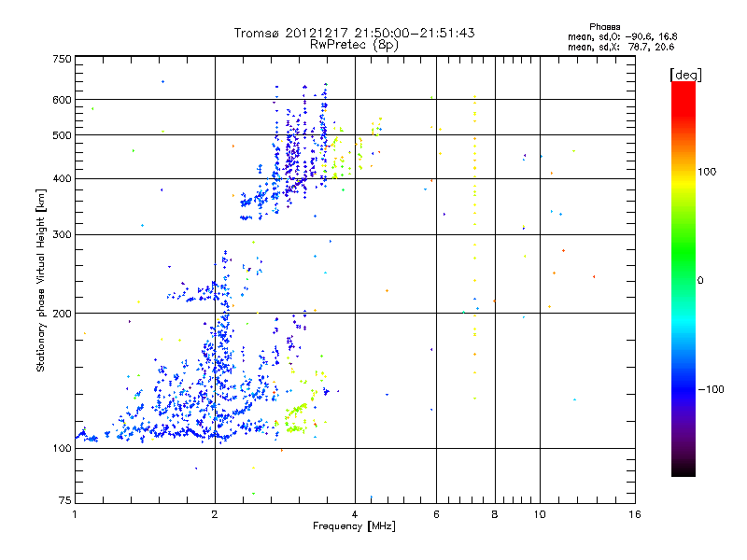Click the y-axis '75' tick label
747x560 pixels.
(65, 500)
